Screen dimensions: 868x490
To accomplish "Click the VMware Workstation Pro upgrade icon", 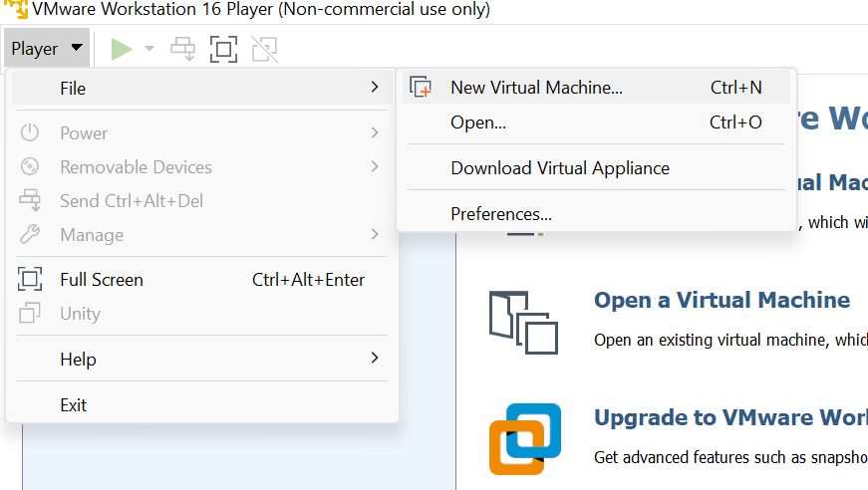I will [525, 439].
